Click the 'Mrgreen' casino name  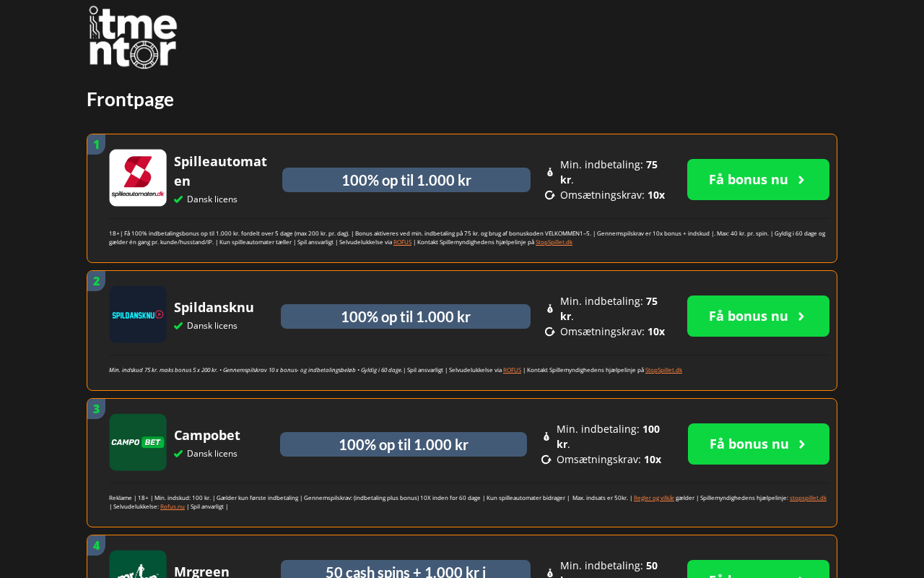[x=201, y=571]
